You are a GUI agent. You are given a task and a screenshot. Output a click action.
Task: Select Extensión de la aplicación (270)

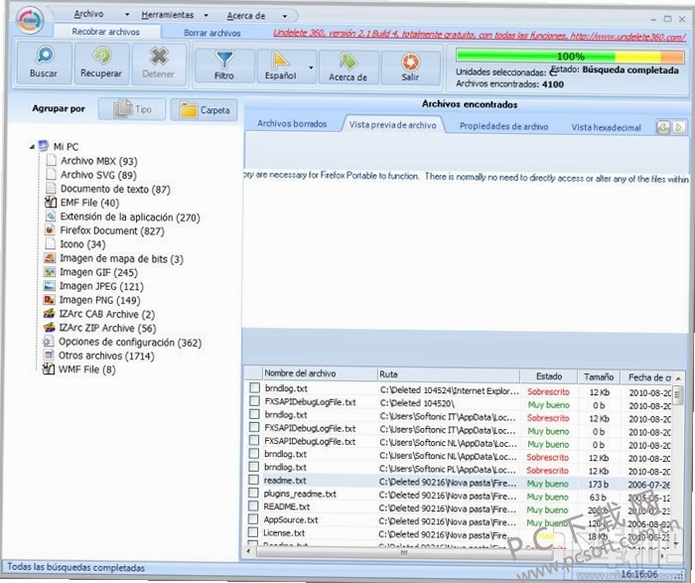coord(123,217)
